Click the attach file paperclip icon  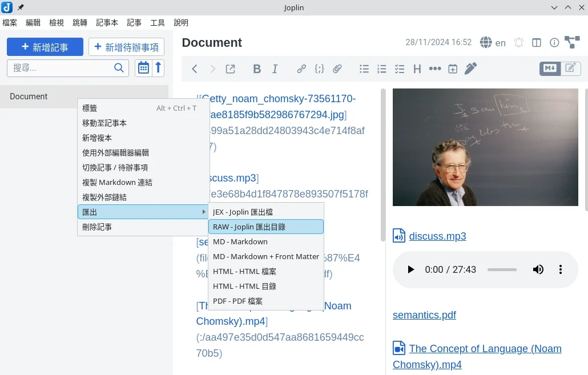(x=337, y=69)
